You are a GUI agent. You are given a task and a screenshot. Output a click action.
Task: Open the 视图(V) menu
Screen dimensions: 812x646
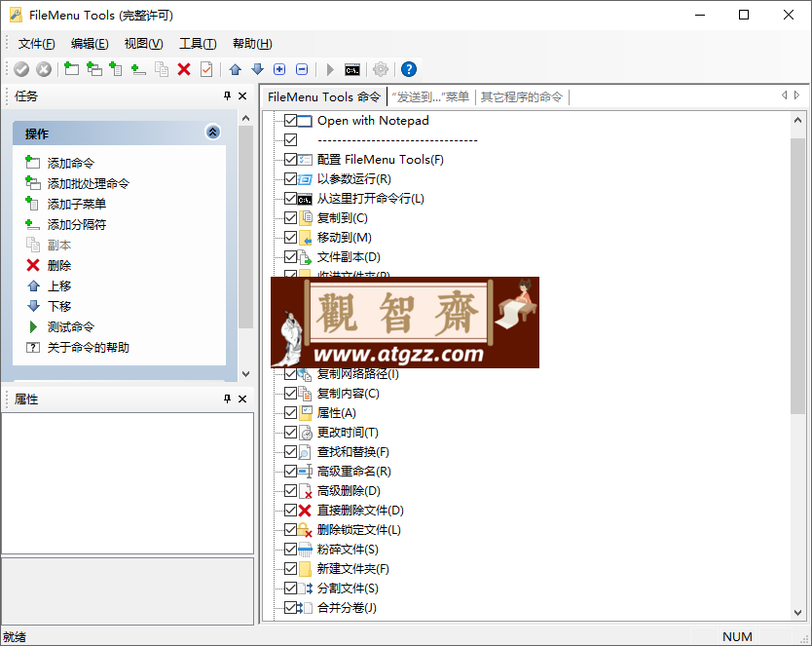(x=143, y=44)
